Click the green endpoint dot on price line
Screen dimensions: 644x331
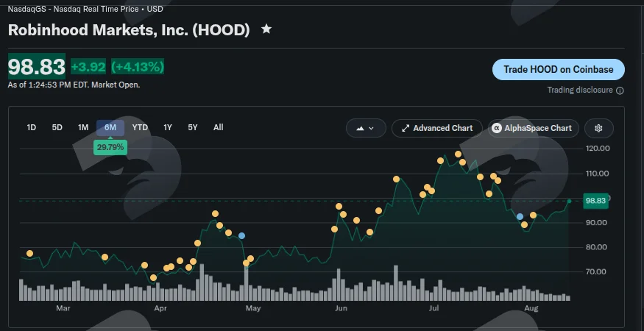[x=569, y=201]
